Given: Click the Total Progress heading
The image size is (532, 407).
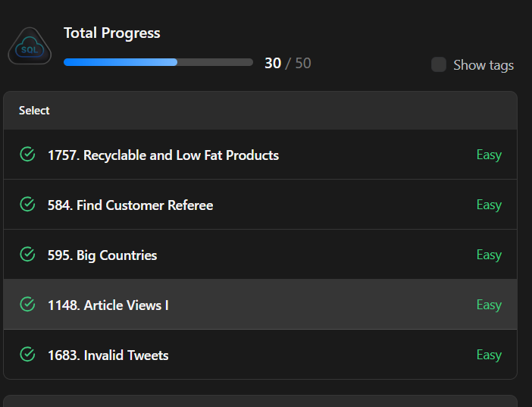Looking at the screenshot, I should tap(112, 33).
